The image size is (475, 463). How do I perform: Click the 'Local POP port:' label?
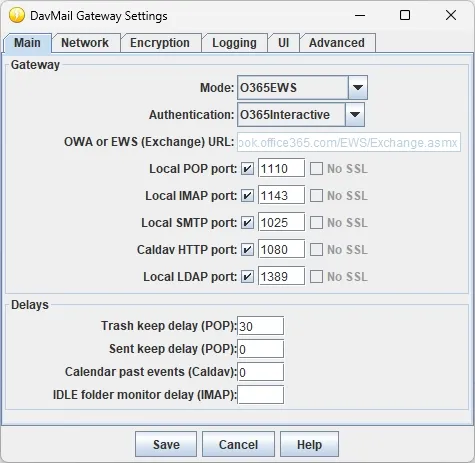pyautogui.click(x=193, y=169)
